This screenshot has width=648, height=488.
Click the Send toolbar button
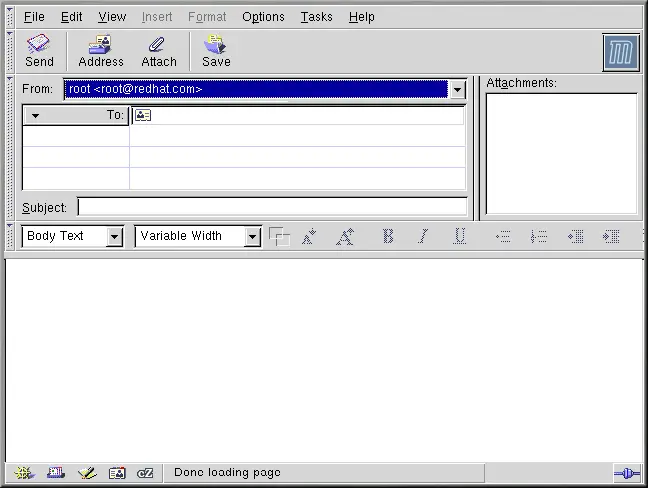click(39, 51)
